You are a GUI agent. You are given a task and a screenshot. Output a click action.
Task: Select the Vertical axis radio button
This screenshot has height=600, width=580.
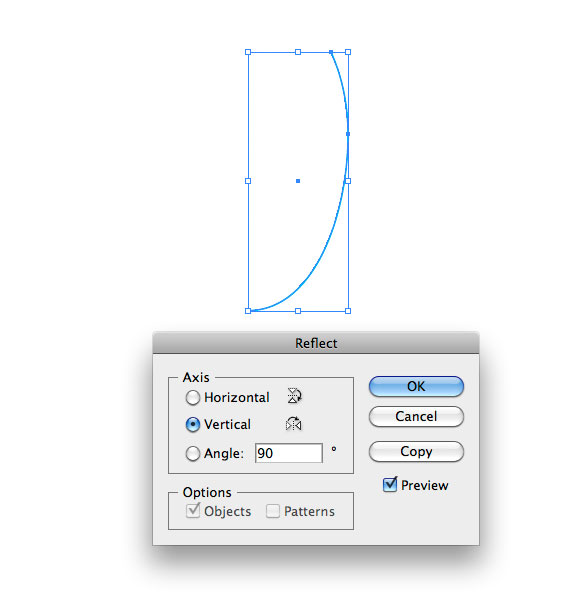192,424
